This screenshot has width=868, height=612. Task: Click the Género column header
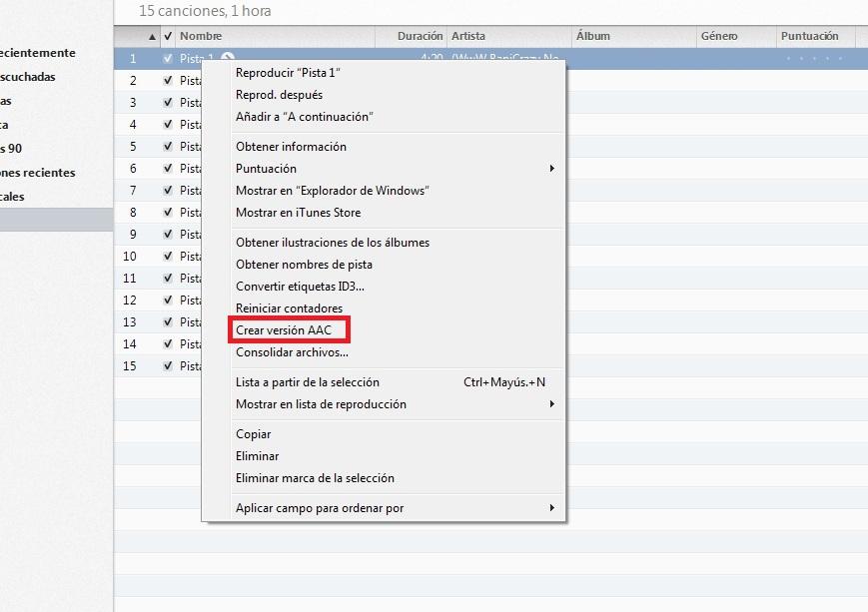coord(719,37)
